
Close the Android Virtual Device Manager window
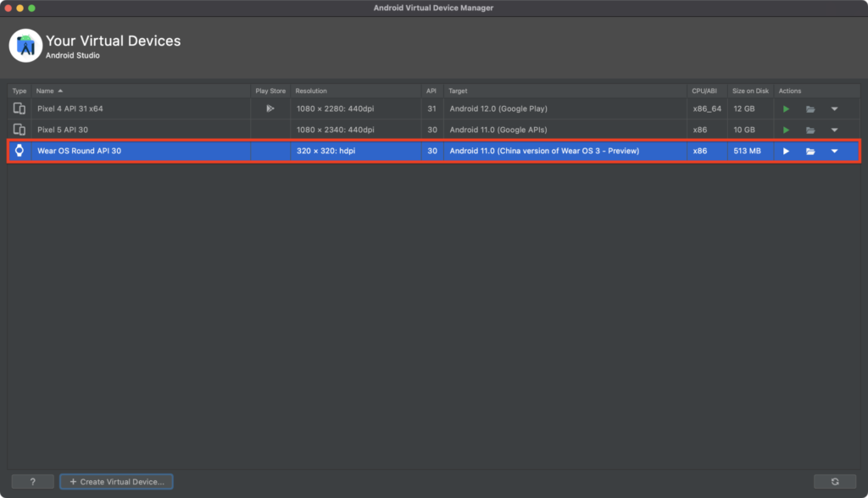[x=8, y=8]
